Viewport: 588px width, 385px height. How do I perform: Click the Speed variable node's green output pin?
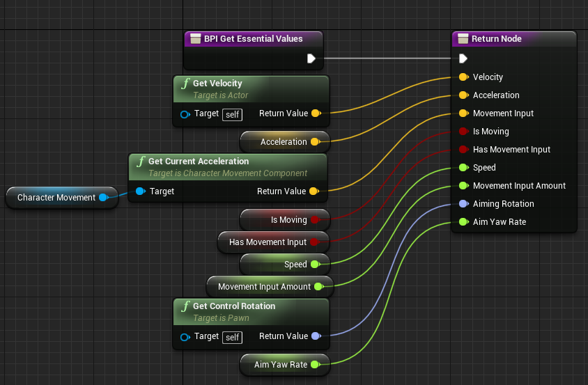[x=314, y=265]
